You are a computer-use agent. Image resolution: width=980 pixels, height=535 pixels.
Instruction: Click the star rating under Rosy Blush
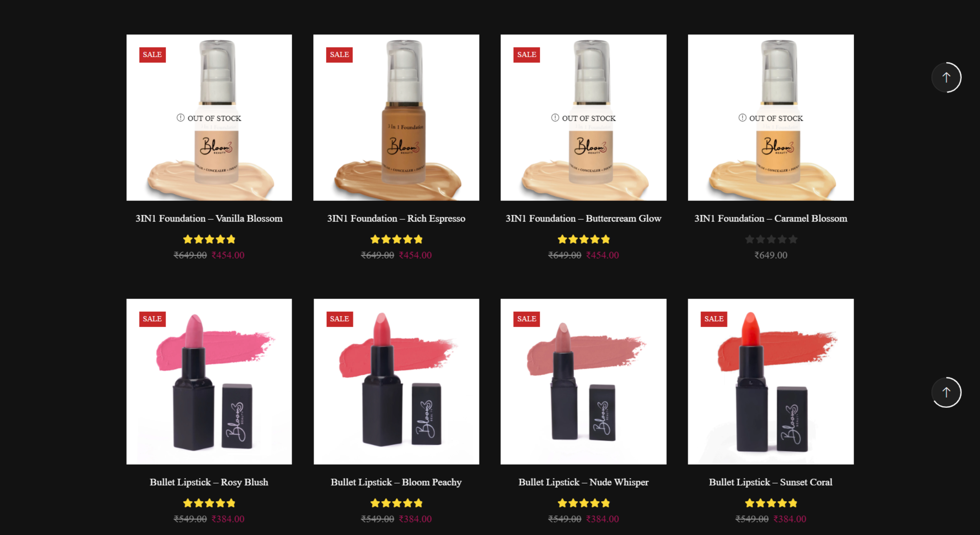(209, 503)
